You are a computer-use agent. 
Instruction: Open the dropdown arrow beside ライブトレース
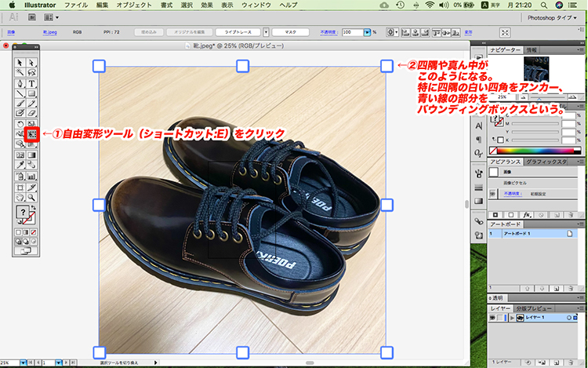click(267, 33)
